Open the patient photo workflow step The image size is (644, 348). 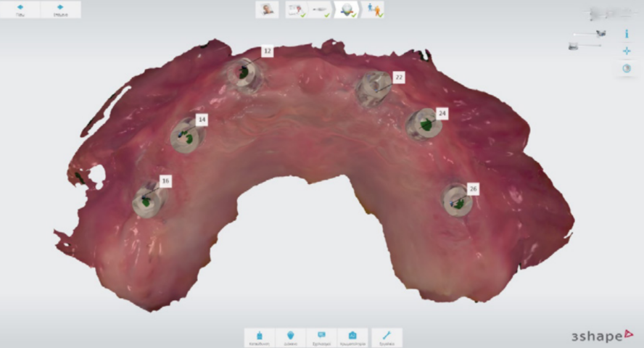click(268, 9)
